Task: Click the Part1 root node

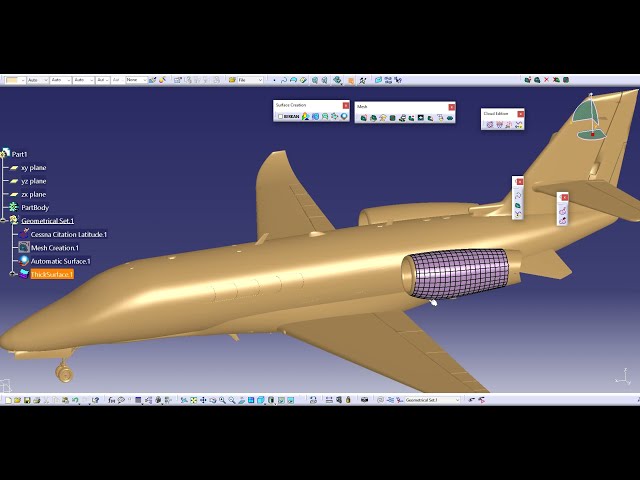Action: 19,154
